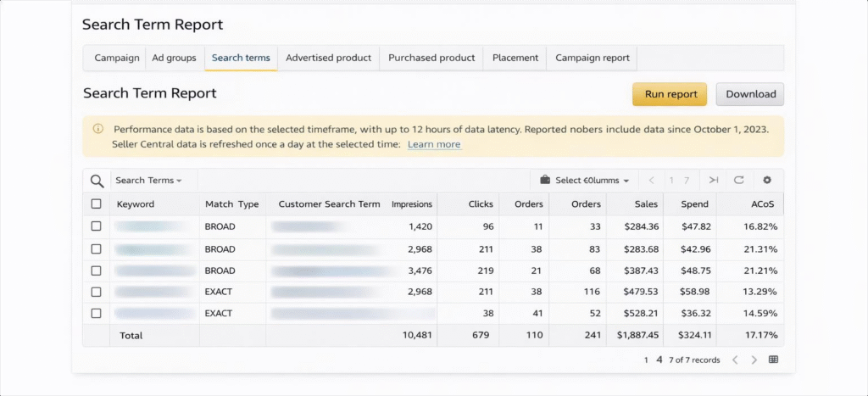
Task: Click next page arrow below the table
Action: coord(754,360)
